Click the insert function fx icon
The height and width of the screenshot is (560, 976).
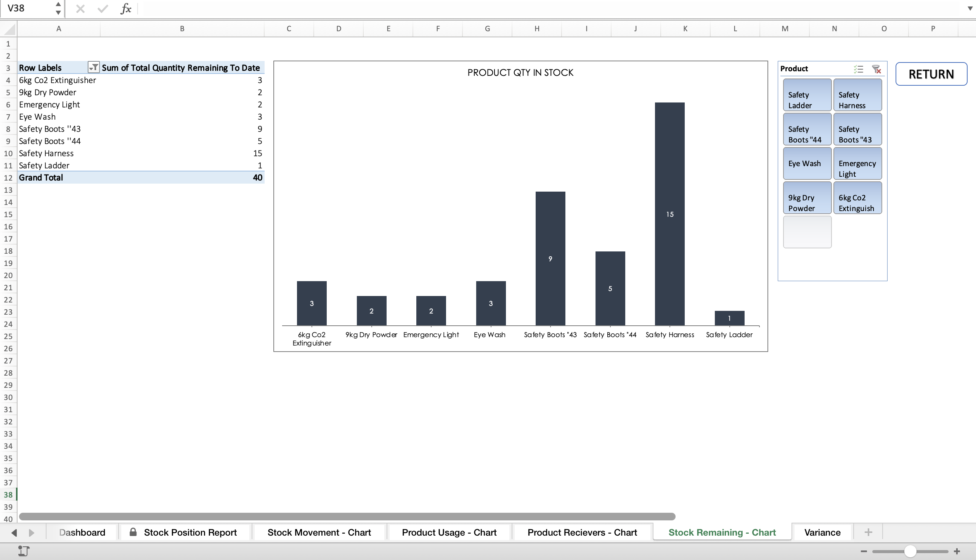(126, 8)
